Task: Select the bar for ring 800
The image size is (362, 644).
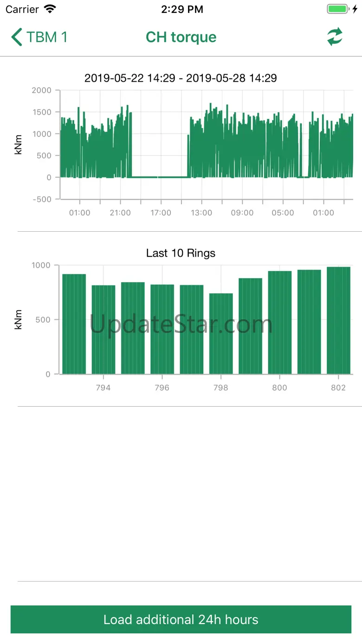Action: (x=280, y=322)
